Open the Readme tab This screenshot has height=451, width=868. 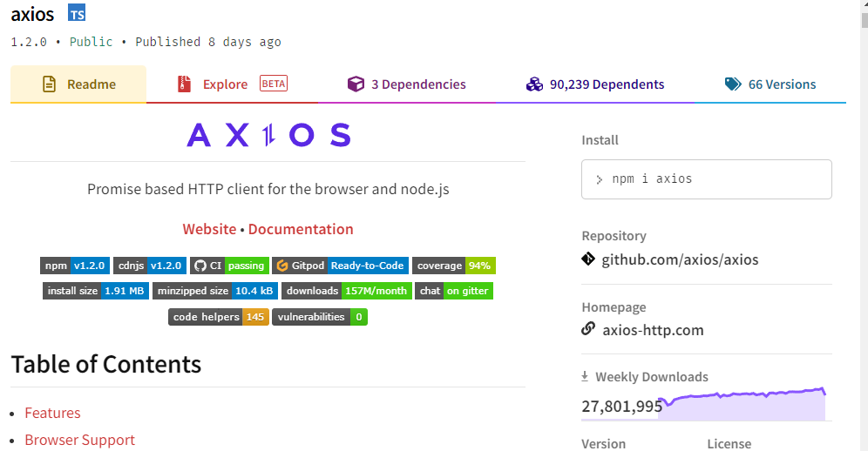78,84
